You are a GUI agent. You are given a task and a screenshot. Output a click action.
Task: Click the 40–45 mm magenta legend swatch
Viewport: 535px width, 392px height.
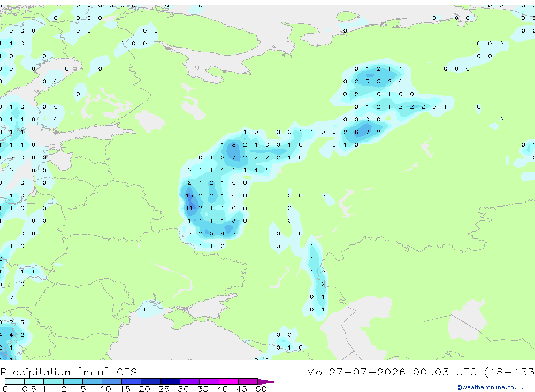point(228,381)
